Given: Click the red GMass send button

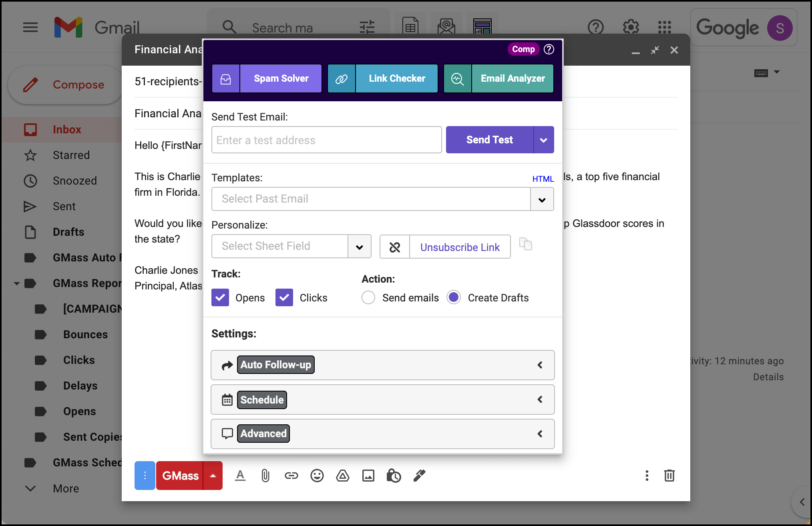Looking at the screenshot, I should coord(180,476).
